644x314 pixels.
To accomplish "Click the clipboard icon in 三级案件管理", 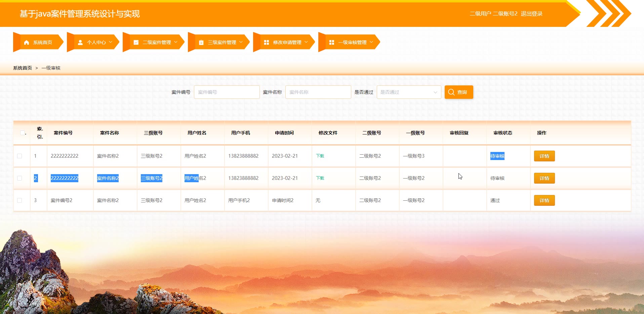I will tap(201, 42).
